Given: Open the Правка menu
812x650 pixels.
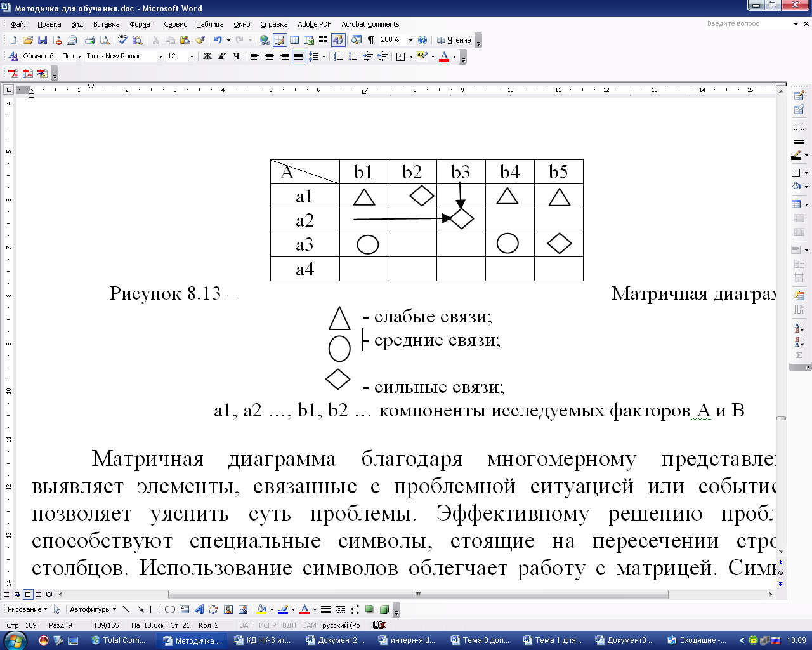Looking at the screenshot, I should coord(49,24).
